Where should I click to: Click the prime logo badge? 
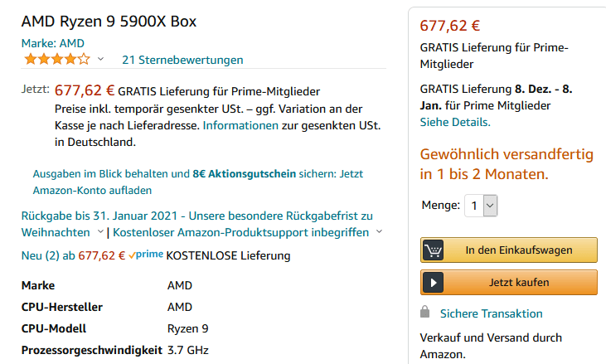(x=146, y=255)
